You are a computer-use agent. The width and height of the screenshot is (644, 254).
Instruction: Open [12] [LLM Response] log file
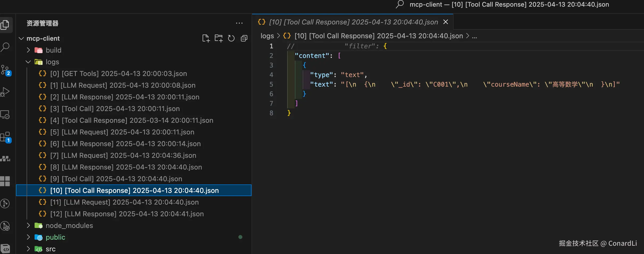click(127, 214)
